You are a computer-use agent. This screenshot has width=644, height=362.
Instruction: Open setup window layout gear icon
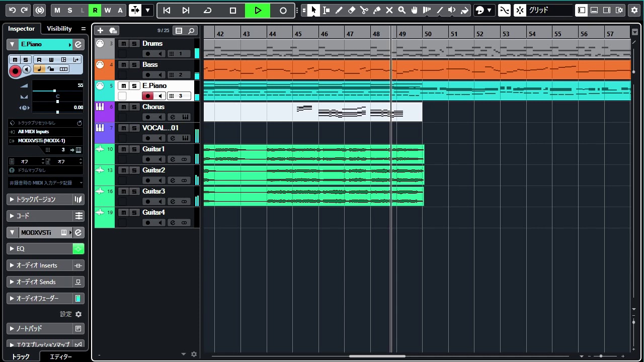pos(619,10)
